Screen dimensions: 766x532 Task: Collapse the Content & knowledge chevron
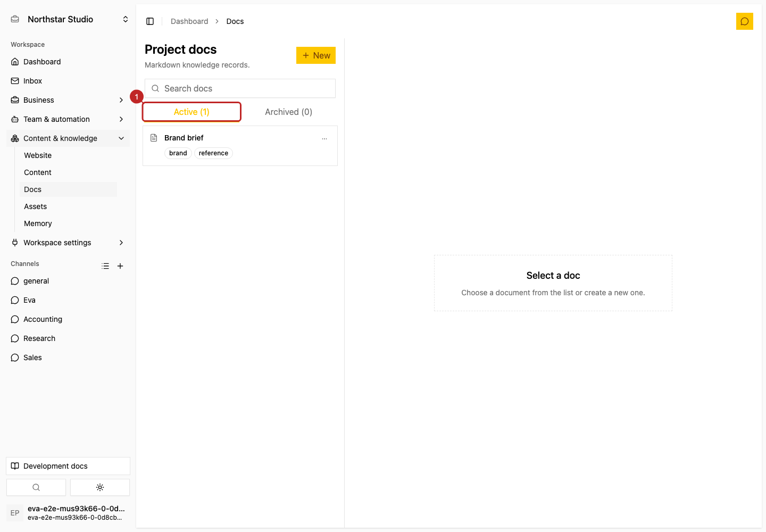[x=121, y=138]
